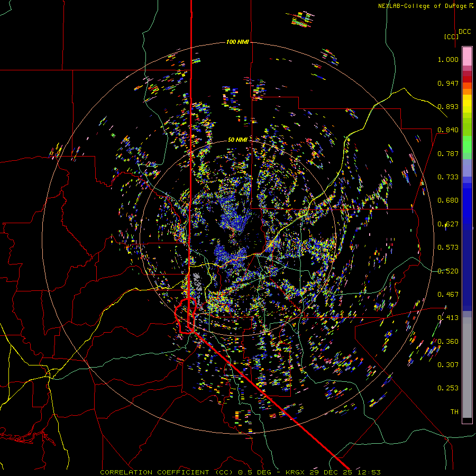The height and width of the screenshot is (476, 476).
Task: Click the 0.253 scale value
Action: tap(448, 388)
